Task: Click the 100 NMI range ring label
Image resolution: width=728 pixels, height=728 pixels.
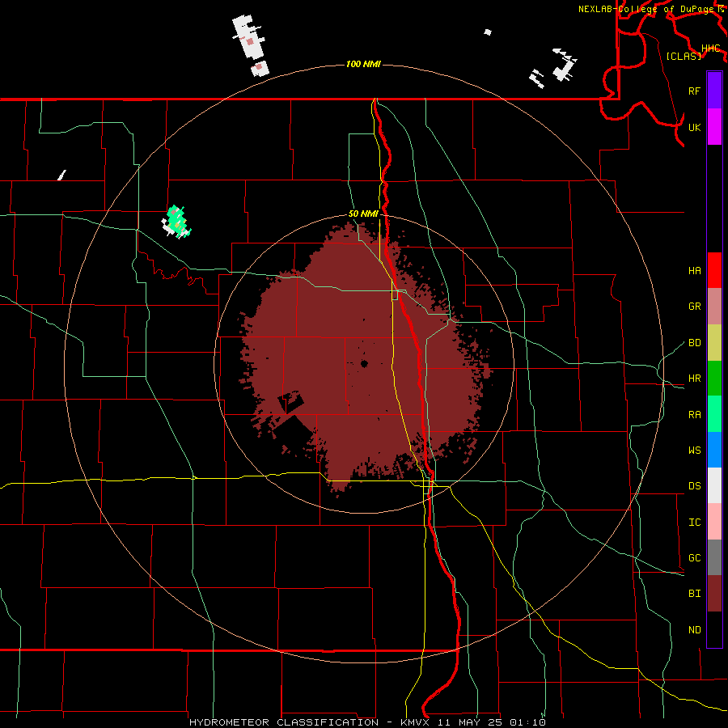Action: [363, 64]
